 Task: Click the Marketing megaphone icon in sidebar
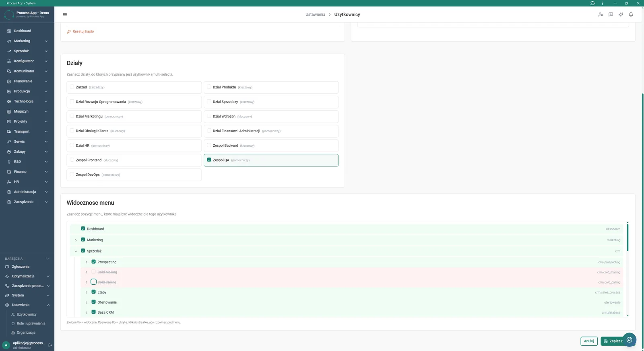pos(9,41)
